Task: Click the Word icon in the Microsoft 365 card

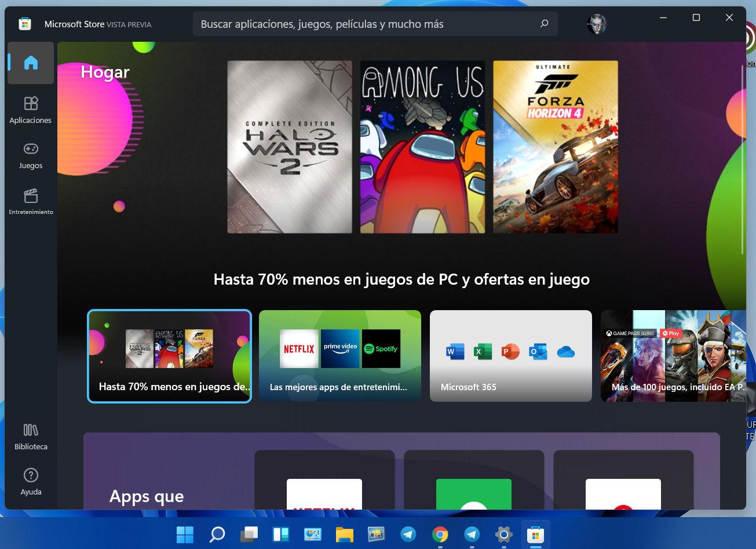Action: tap(455, 351)
